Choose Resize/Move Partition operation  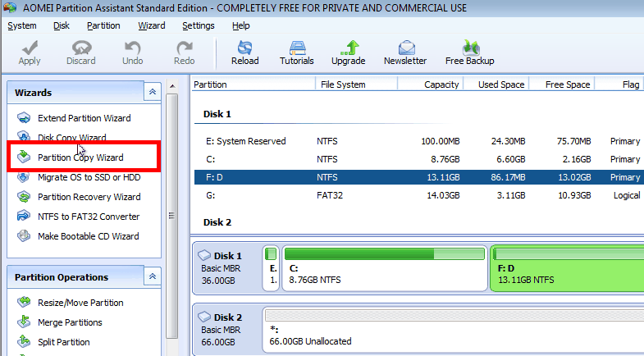(80, 303)
